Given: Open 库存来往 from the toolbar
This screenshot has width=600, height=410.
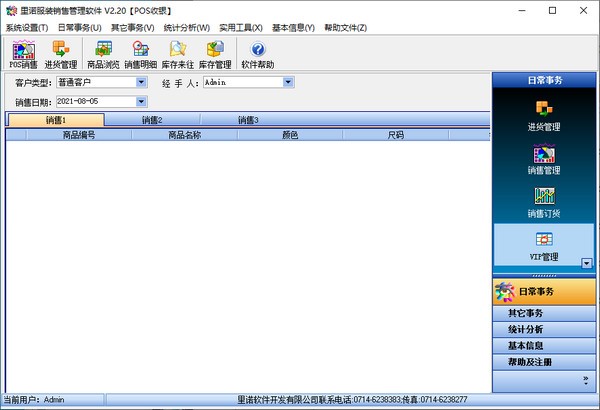Looking at the screenshot, I should click(178, 54).
